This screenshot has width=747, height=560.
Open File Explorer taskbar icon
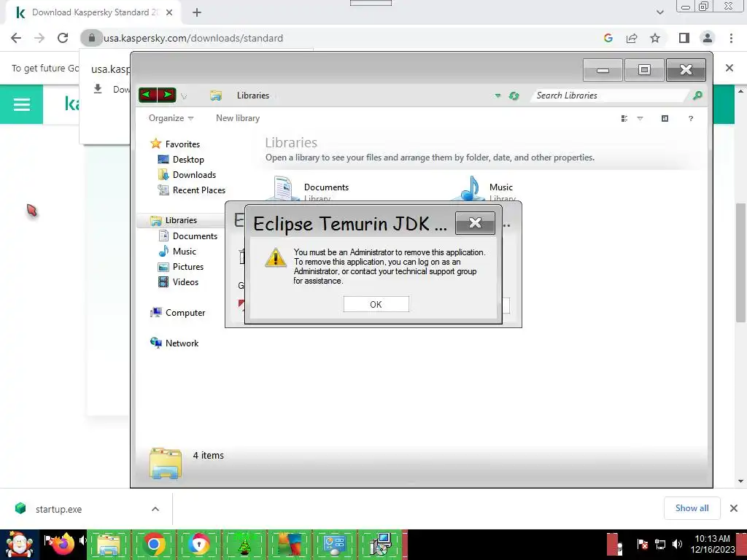point(109,545)
